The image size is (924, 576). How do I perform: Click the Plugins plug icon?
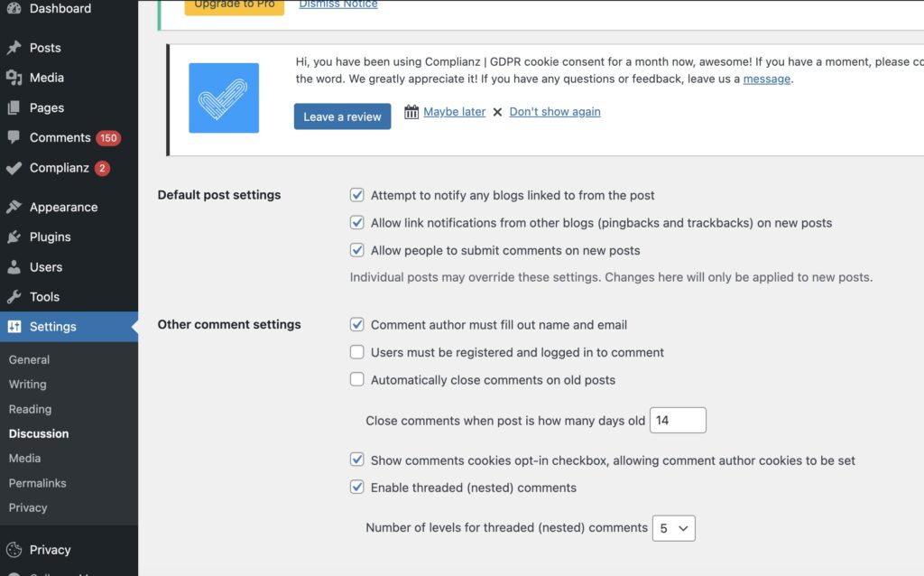click(14, 237)
